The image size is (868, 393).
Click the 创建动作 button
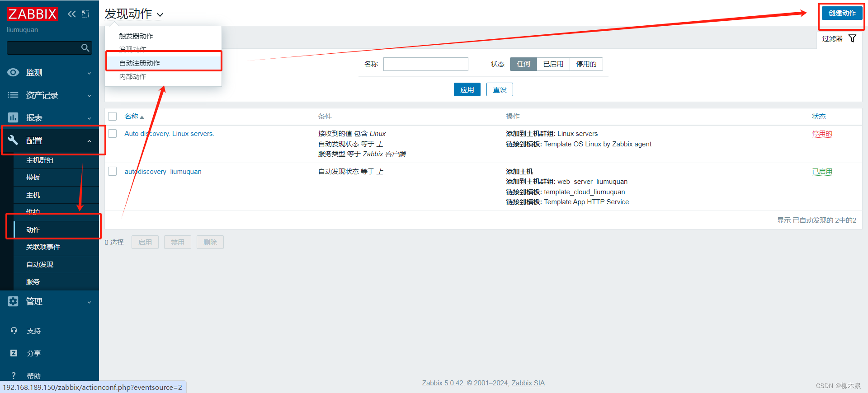[x=842, y=13]
